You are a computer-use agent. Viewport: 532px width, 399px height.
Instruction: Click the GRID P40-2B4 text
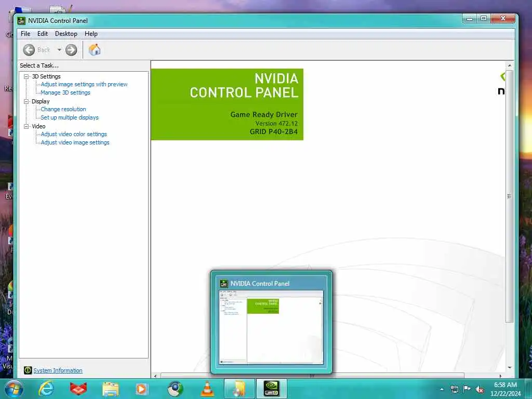pos(274,131)
